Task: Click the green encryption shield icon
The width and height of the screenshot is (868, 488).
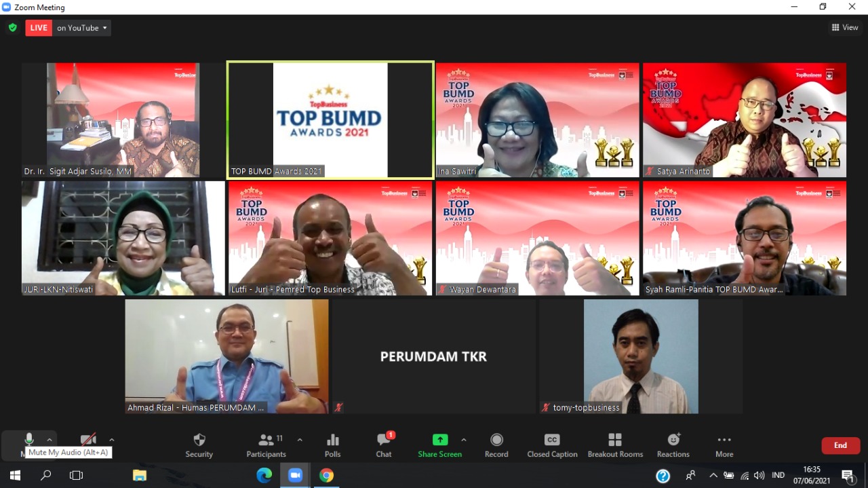Action: click(12, 28)
